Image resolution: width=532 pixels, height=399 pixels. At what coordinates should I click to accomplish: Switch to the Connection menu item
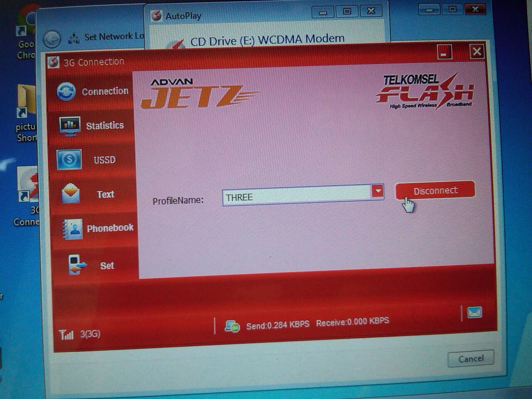[105, 91]
